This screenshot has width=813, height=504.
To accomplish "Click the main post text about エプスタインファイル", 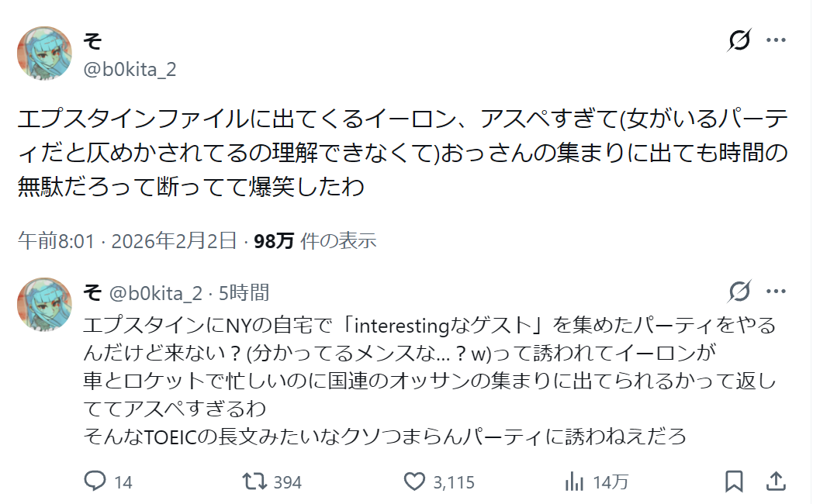I will (x=403, y=152).
